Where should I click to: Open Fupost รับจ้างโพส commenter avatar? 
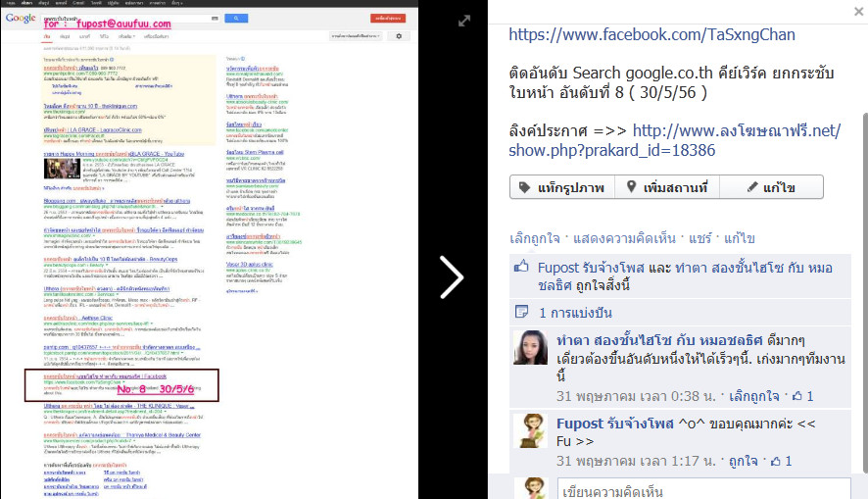click(x=530, y=430)
